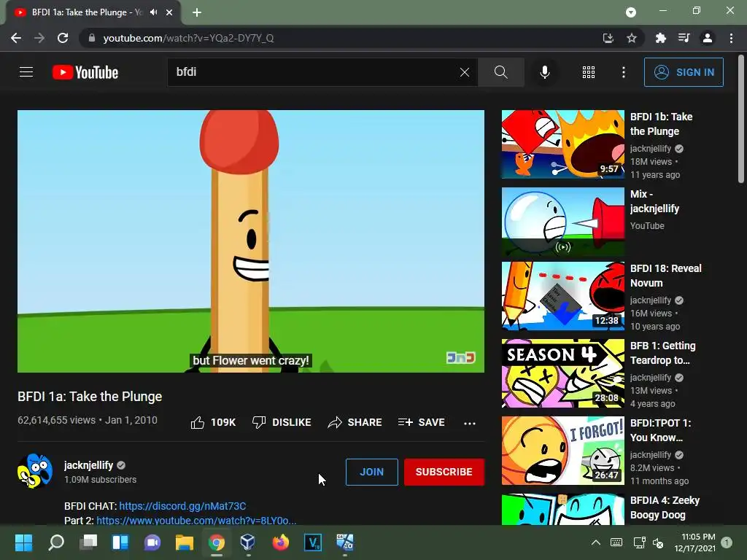Screen dimensions: 747x560
Task: Open File Explorer on taskbar
Action: click(185, 542)
